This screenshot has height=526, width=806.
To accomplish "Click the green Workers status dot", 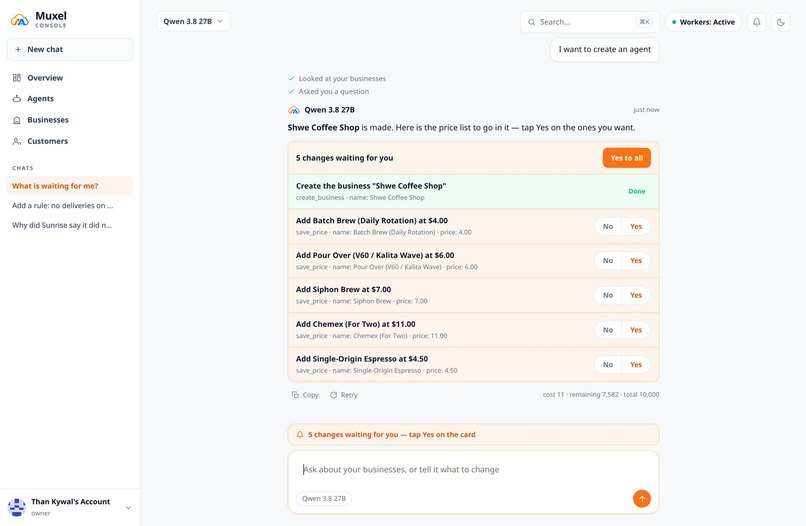I will 674,22.
